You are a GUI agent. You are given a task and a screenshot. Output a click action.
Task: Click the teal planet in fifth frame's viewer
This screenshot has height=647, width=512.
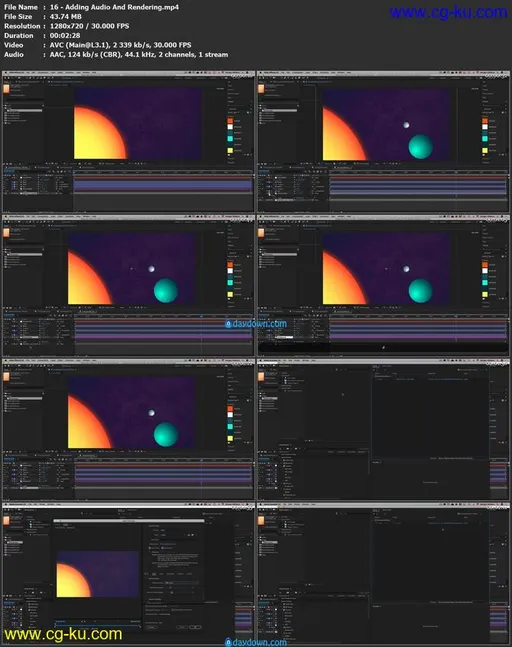[166, 434]
